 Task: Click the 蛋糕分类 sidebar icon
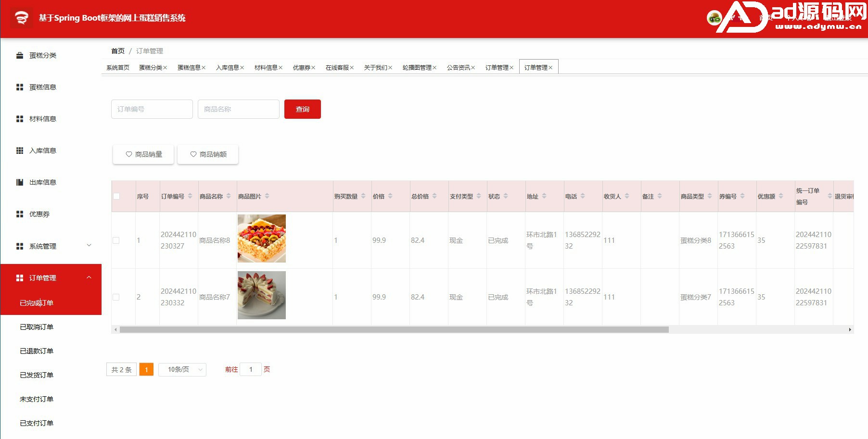click(x=20, y=55)
